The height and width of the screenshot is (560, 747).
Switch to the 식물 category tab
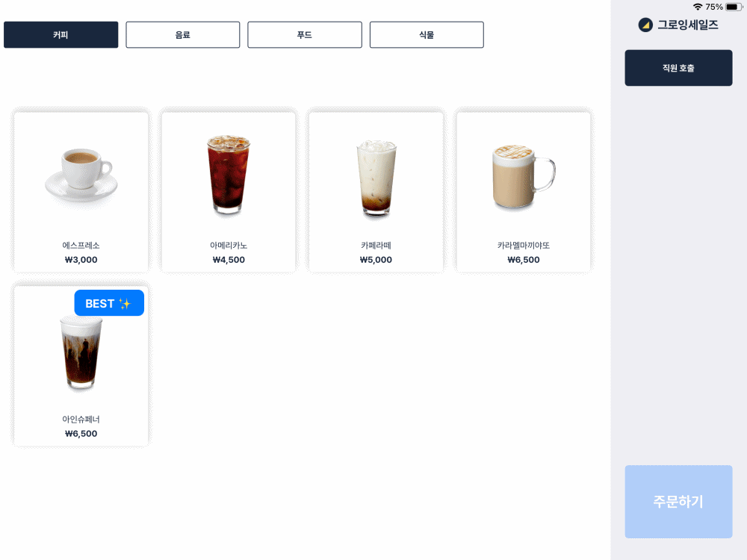pyautogui.click(x=427, y=35)
